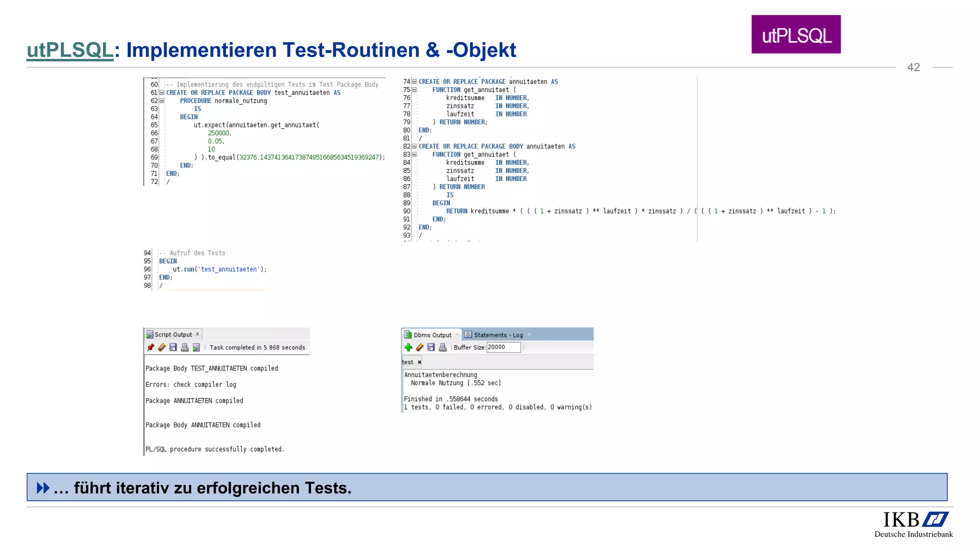Click the ut.expect line 65
This screenshot has width=980, height=551.
(256, 125)
